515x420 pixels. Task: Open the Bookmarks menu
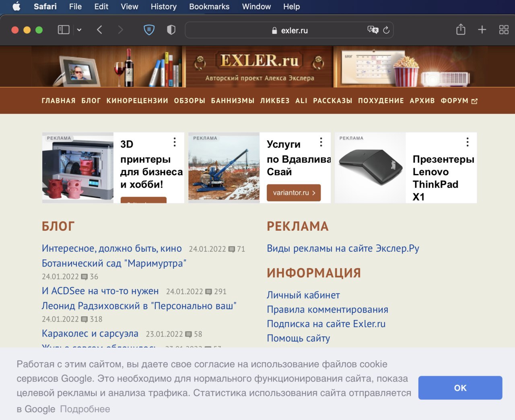tap(209, 6)
